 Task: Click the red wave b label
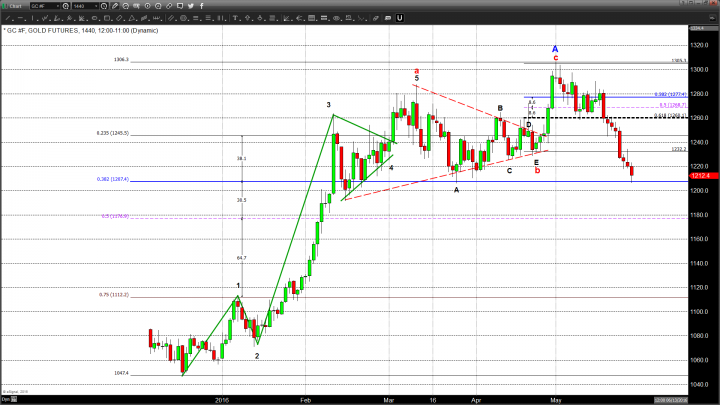pos(537,171)
